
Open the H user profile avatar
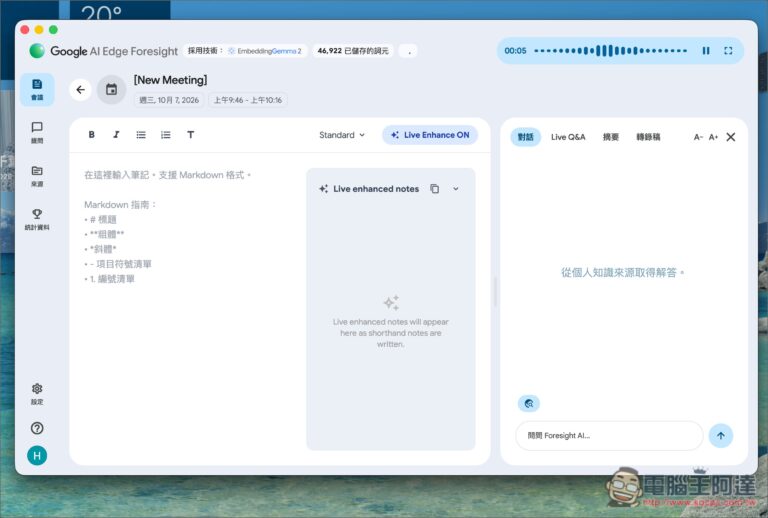(x=37, y=456)
